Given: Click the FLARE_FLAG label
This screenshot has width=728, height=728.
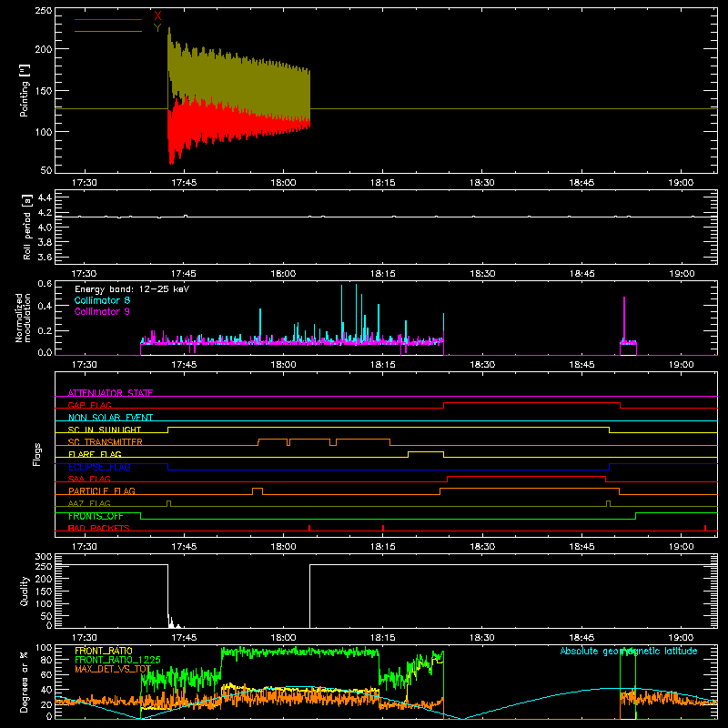Looking at the screenshot, I should coord(95,454).
